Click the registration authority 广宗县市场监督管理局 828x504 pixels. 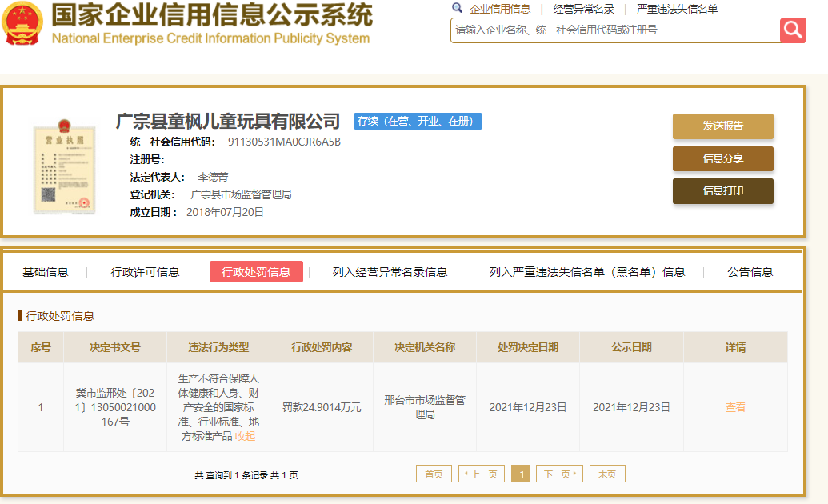click(x=241, y=194)
